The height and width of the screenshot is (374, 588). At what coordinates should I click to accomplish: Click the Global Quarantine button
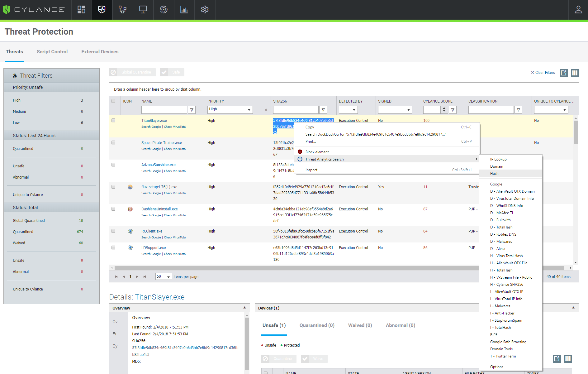[132, 72]
